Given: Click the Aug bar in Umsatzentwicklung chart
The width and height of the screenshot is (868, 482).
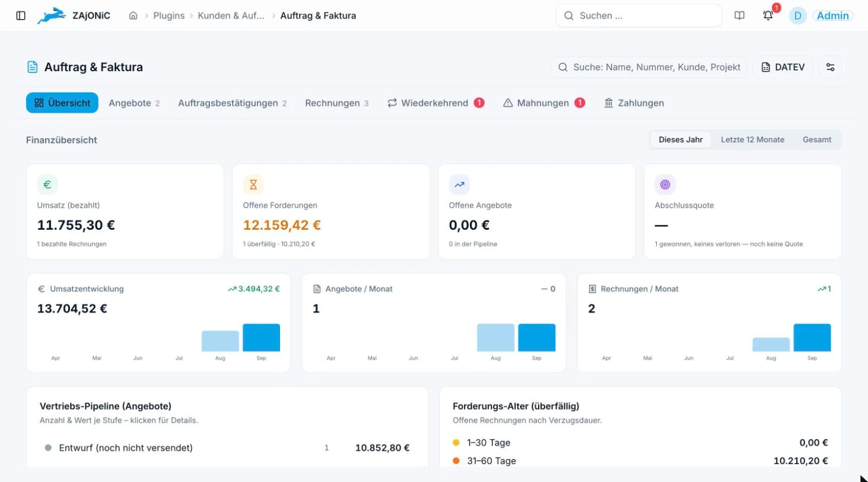Looking at the screenshot, I should pyautogui.click(x=220, y=341).
